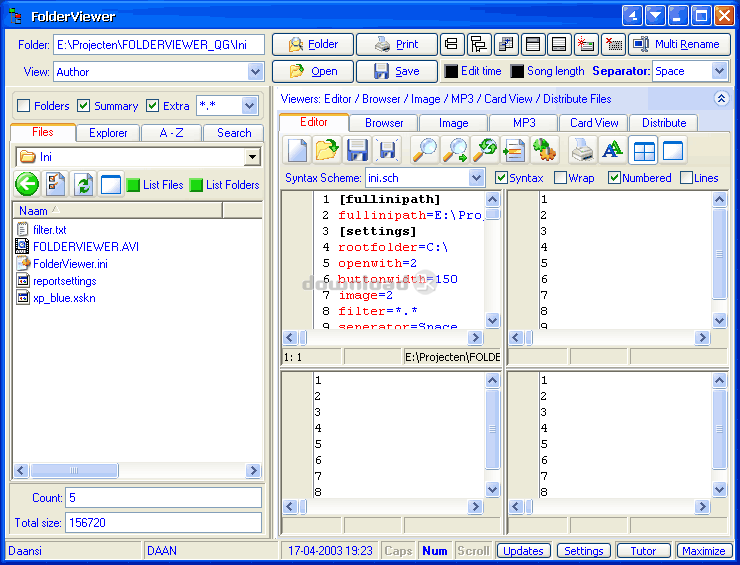This screenshot has height=565, width=740.
Task: Click the green back arrow icon
Action: 27,184
